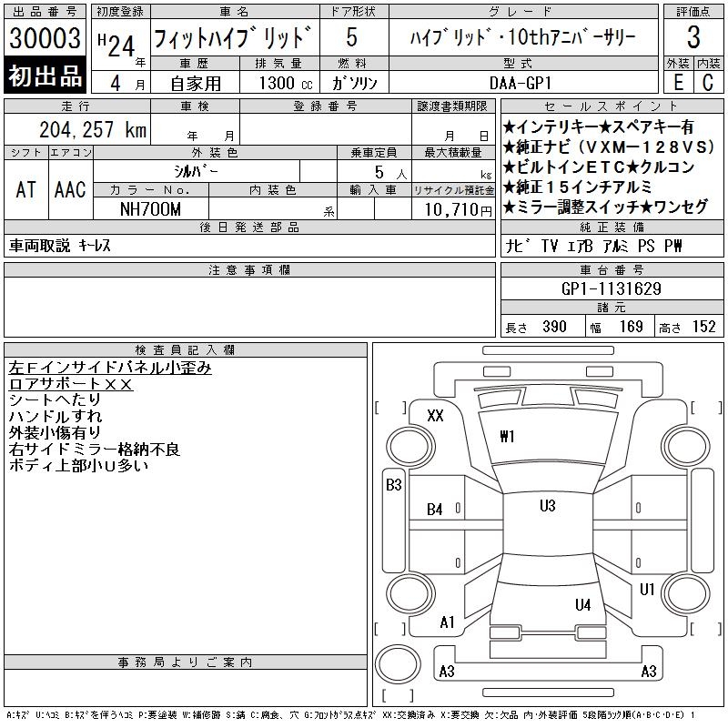Click overall score 3
728x728 pixels.
tap(693, 37)
